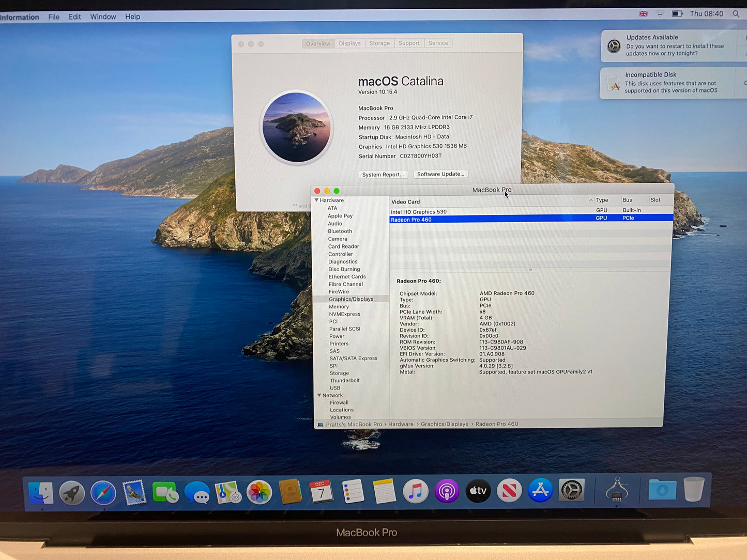Image resolution: width=747 pixels, height=560 pixels.
Task: Open Maps icon in Dock
Action: [228, 492]
